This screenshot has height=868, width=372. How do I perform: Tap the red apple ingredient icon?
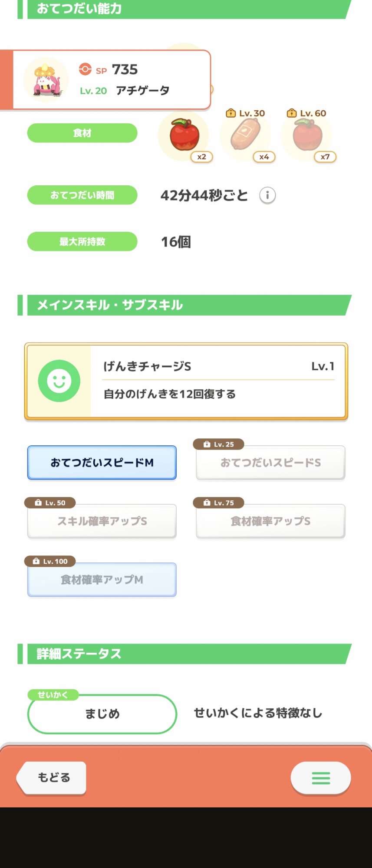pyautogui.click(x=184, y=135)
